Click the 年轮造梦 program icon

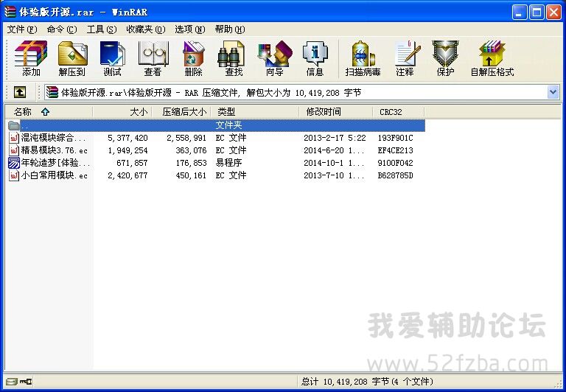(14, 163)
